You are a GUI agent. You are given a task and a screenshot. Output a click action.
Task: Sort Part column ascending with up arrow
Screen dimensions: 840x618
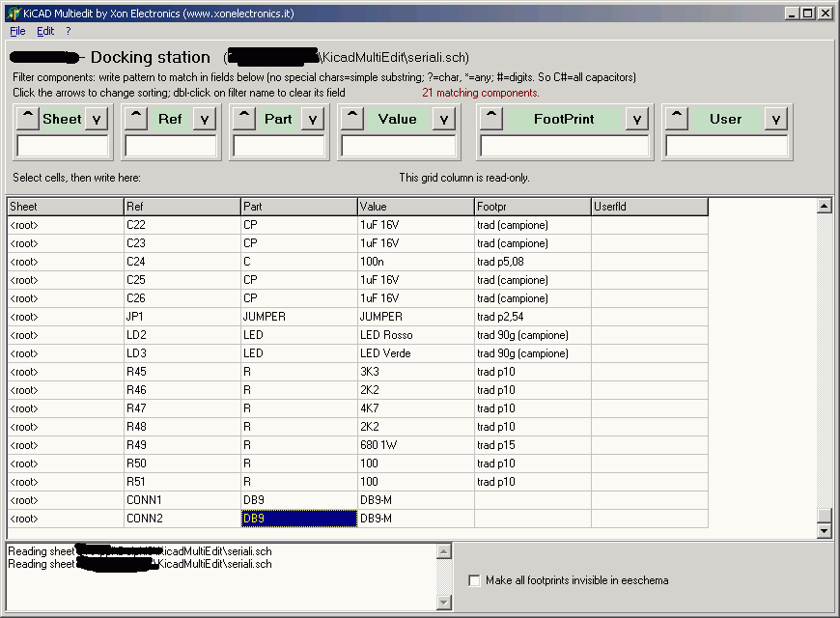point(244,119)
